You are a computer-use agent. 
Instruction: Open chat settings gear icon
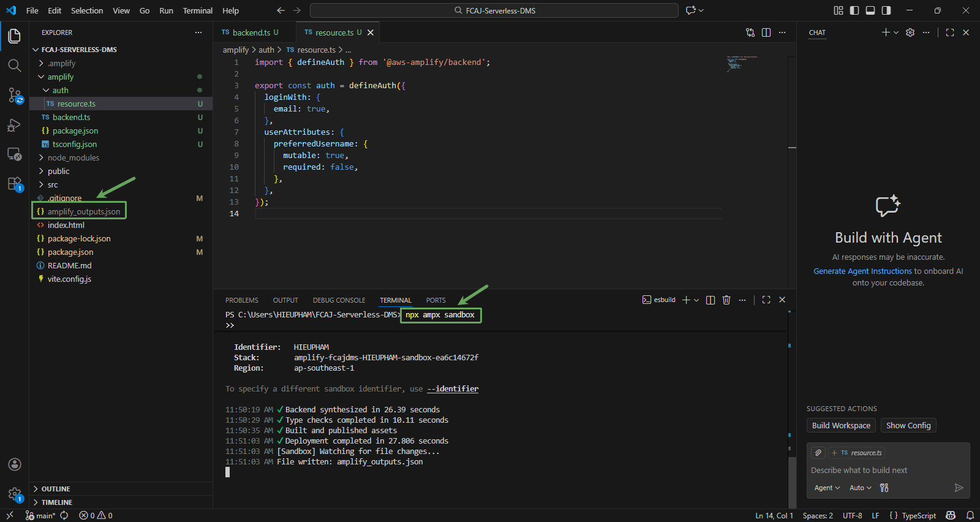pos(910,32)
